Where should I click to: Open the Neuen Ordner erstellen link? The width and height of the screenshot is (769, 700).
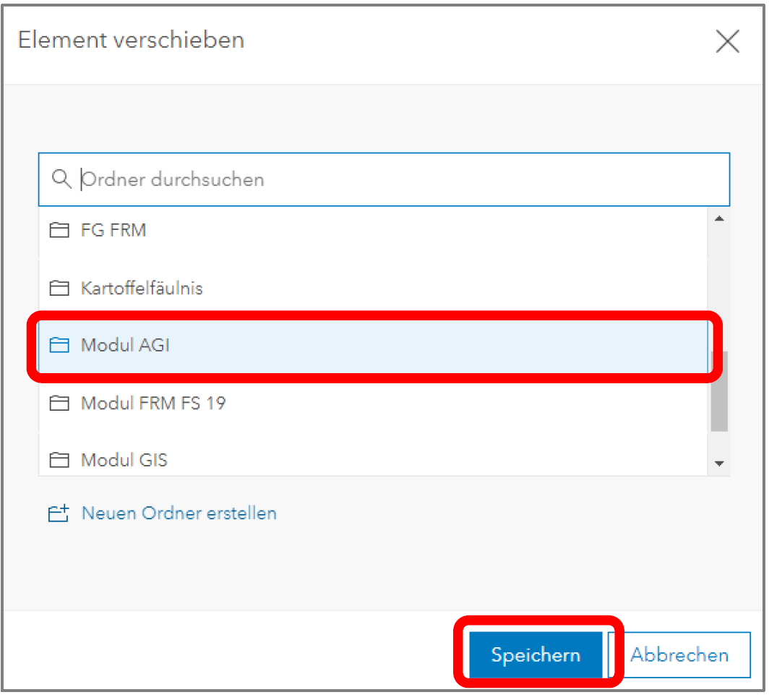tap(179, 513)
